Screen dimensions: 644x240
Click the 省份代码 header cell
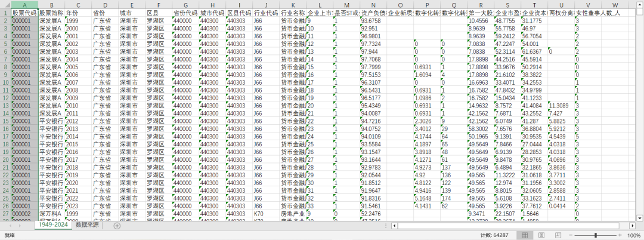pos(185,13)
